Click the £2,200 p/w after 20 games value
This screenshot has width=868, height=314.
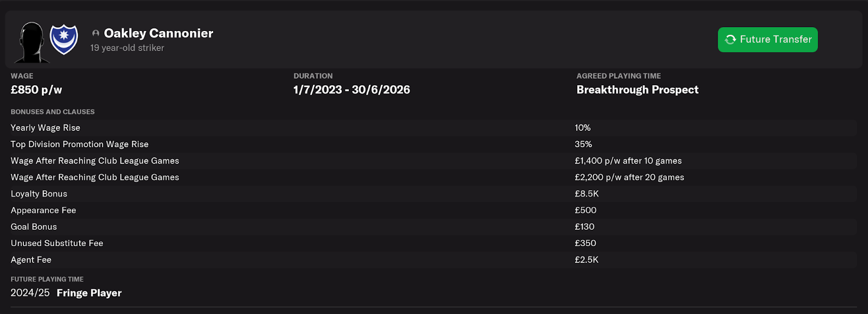coord(629,177)
